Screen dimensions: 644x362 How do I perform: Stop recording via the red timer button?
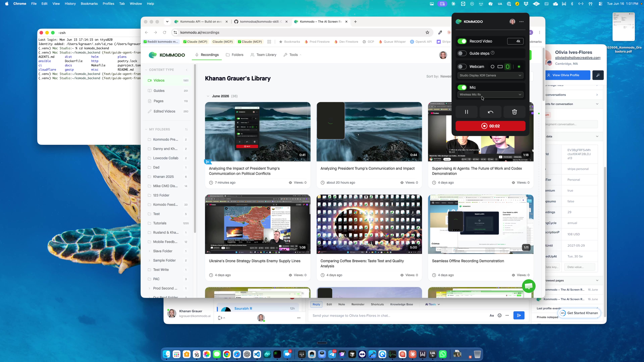[x=490, y=126]
